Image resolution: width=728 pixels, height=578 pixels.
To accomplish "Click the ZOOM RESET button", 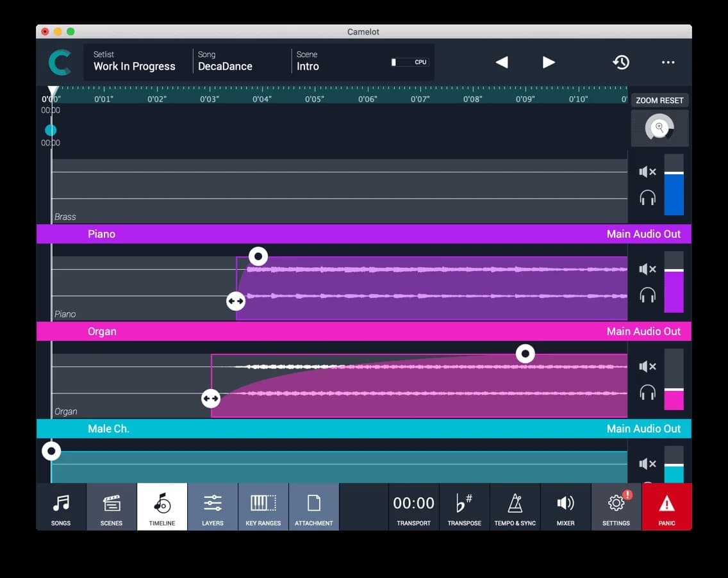I will pos(659,100).
